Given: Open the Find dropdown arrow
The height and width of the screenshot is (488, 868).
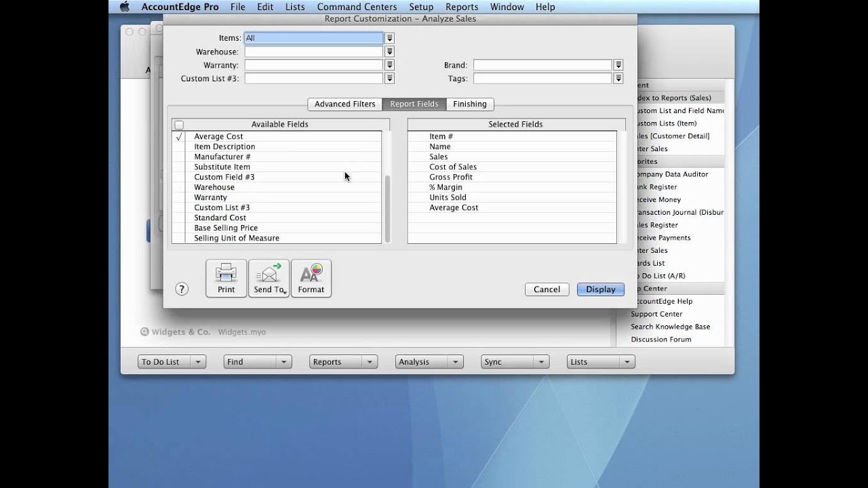Looking at the screenshot, I should [284, 362].
